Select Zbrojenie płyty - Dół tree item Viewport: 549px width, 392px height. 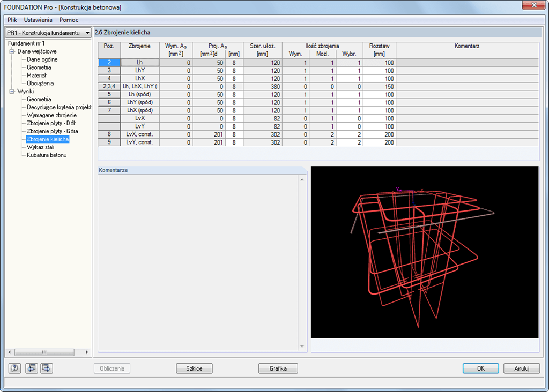[51, 124]
